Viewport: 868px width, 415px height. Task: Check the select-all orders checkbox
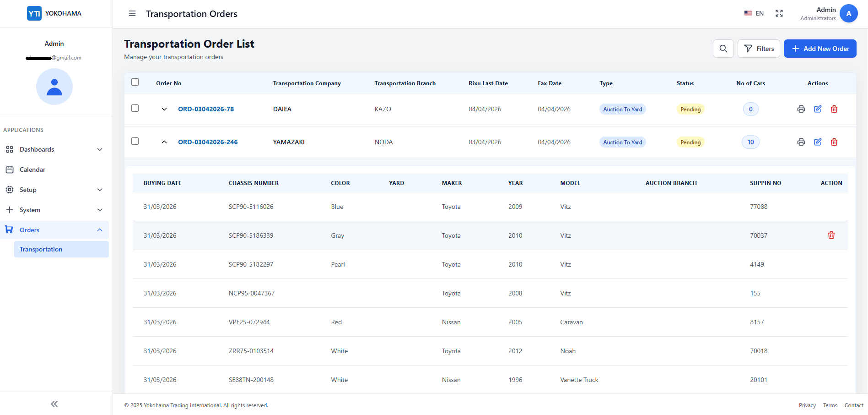pyautogui.click(x=135, y=82)
